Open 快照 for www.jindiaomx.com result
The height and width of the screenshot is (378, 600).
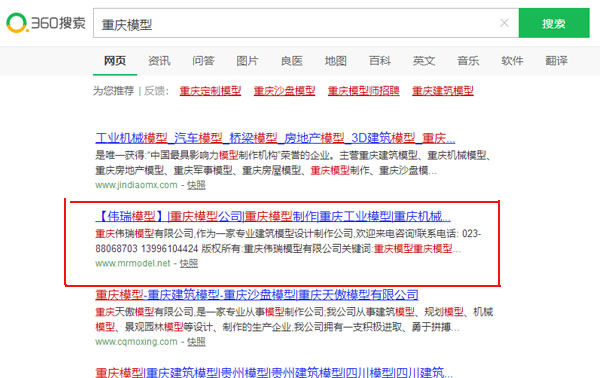coord(196,185)
